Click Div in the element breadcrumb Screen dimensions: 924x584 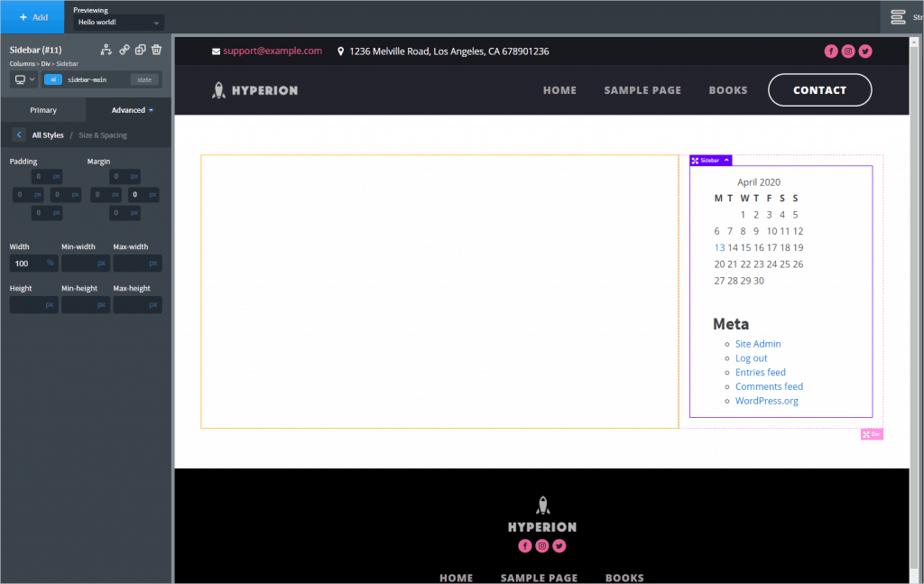click(x=45, y=64)
